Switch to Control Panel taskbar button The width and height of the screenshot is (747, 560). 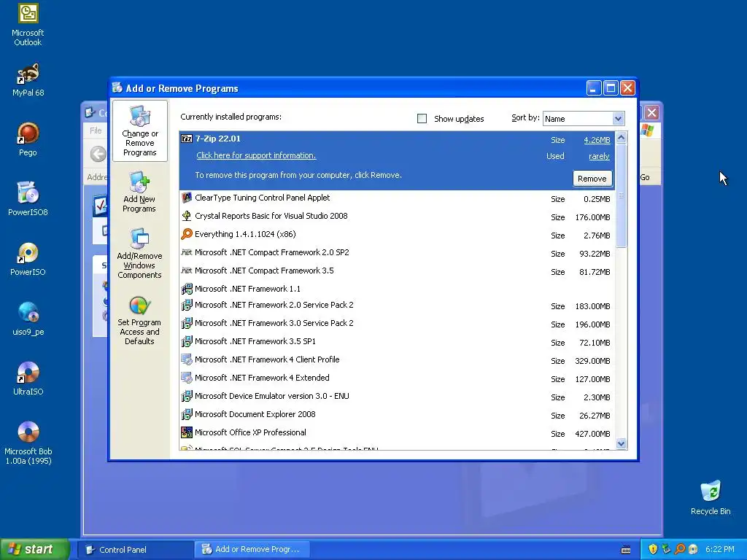pos(136,550)
